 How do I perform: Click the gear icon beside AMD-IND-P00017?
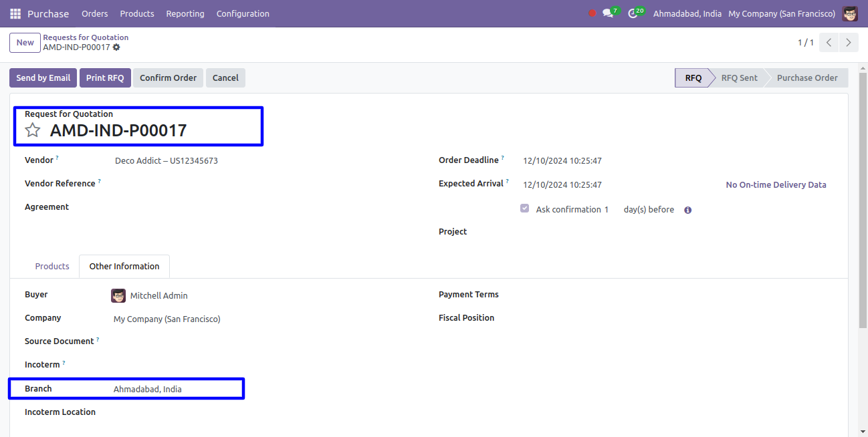[116, 47]
